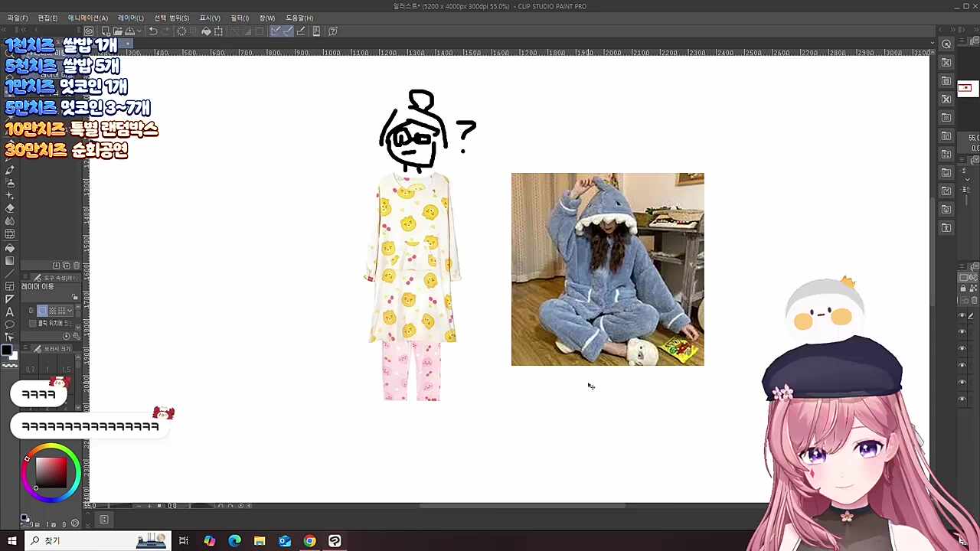Select the Eraser tool
The image size is (980, 551).
[10, 208]
